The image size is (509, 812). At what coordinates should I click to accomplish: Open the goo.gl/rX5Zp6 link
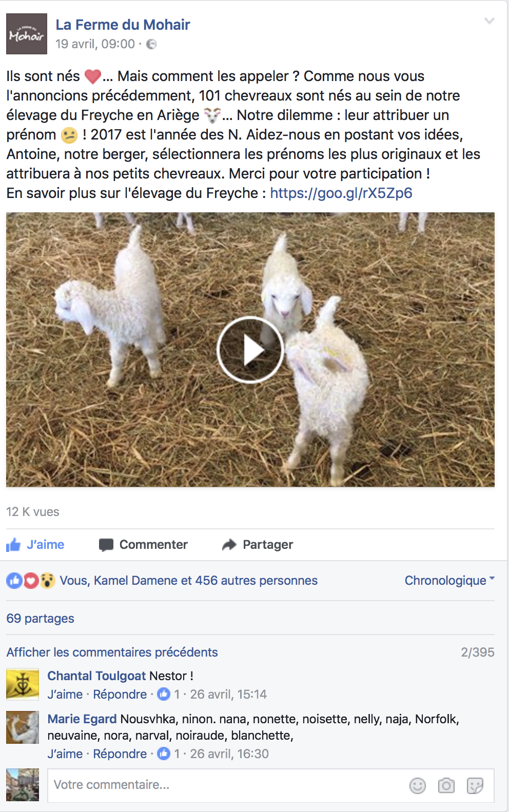341,193
